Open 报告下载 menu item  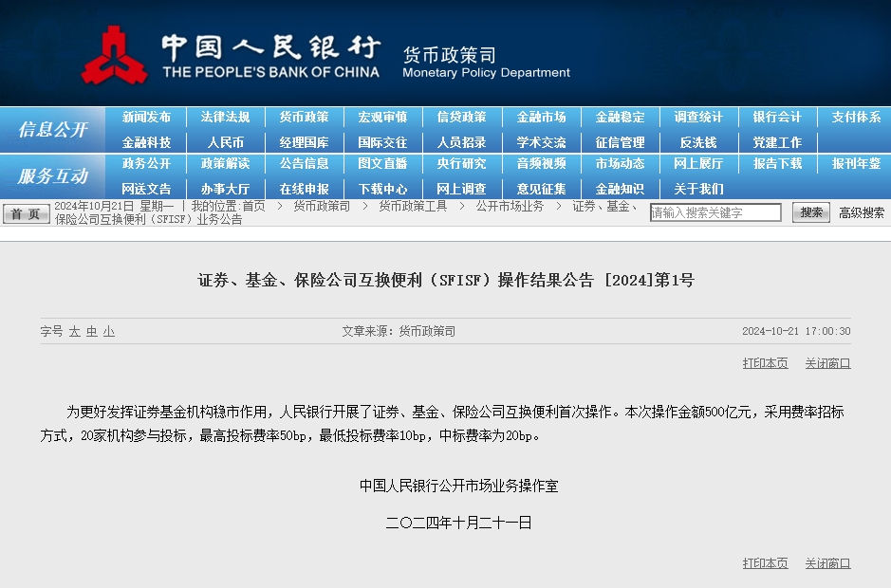(777, 164)
